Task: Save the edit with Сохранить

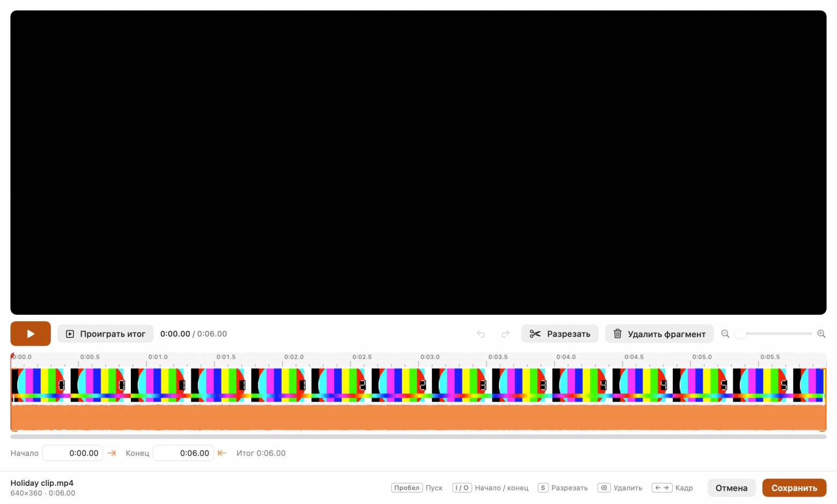Action: point(794,488)
